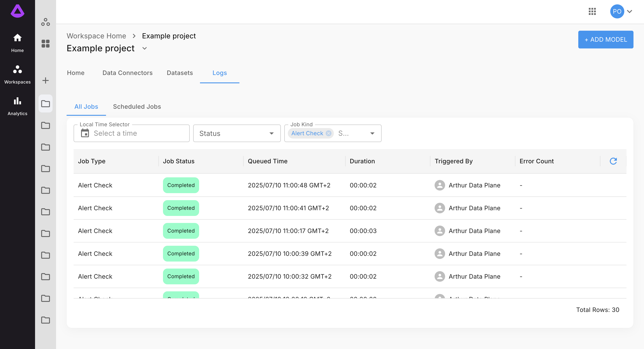Screen dimensions: 644x349
Task: Click Completed badge of the 11:00:17 job
Action: pyautogui.click(x=181, y=231)
